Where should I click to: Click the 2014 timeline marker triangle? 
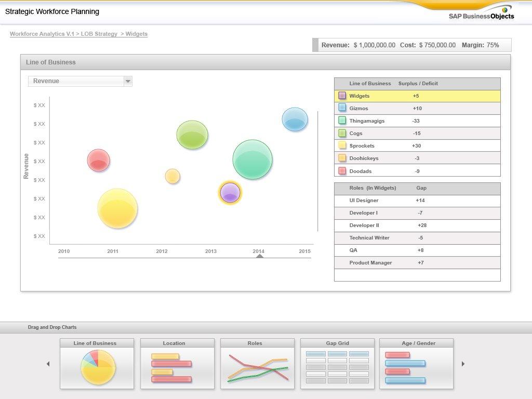pos(260,256)
